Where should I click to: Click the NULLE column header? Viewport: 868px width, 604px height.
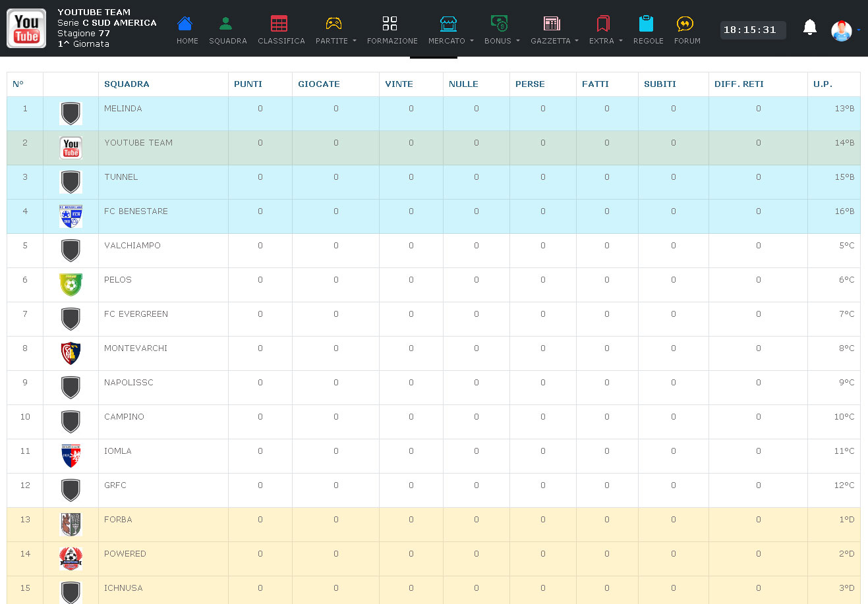click(x=463, y=84)
